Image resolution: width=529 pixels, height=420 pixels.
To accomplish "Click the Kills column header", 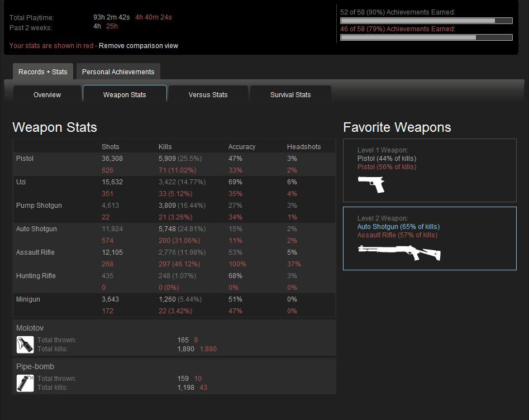I will [x=165, y=146].
